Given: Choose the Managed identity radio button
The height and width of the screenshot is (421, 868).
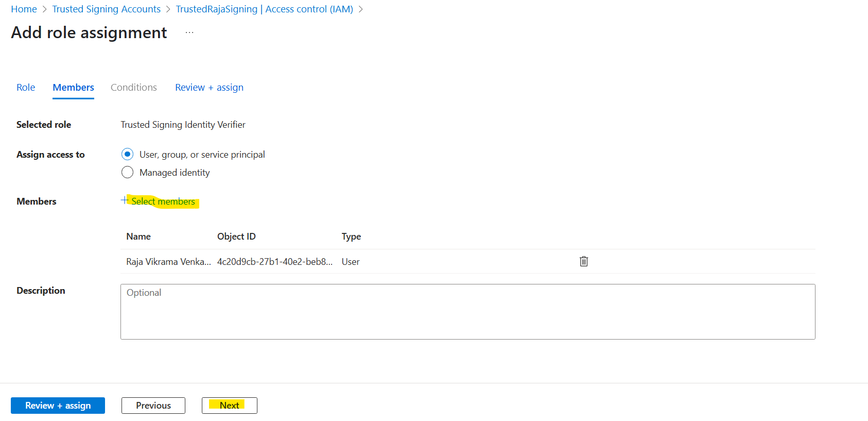Looking at the screenshot, I should tap(127, 173).
